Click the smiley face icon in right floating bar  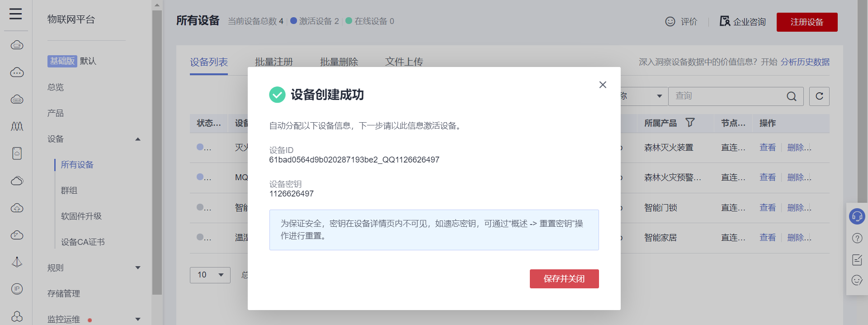pyautogui.click(x=857, y=280)
